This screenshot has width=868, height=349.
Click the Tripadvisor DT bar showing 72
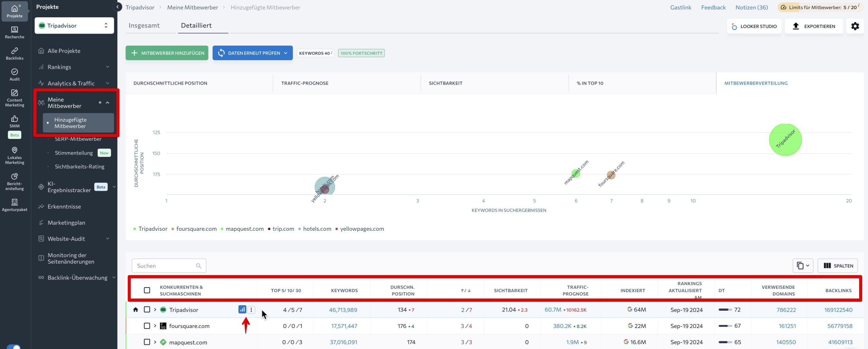tap(725, 310)
